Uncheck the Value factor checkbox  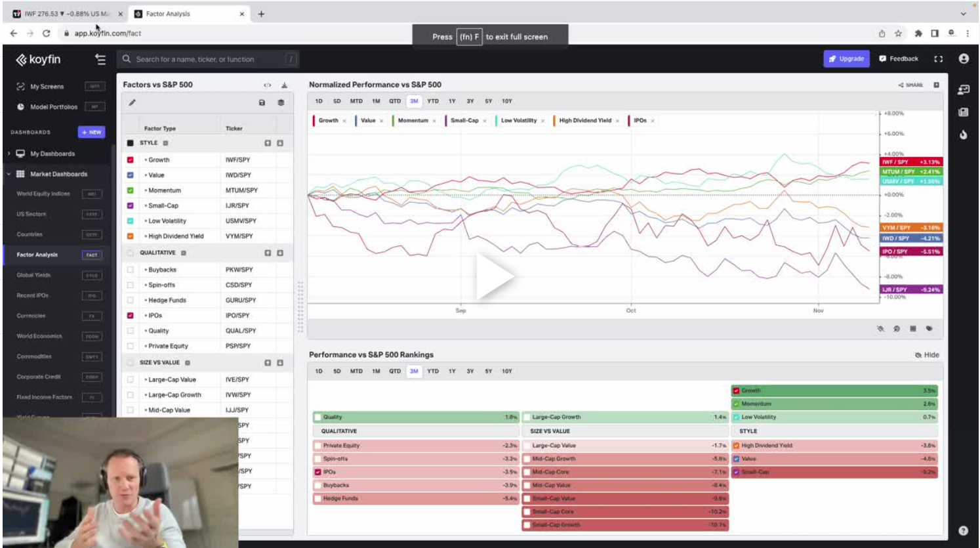point(130,175)
